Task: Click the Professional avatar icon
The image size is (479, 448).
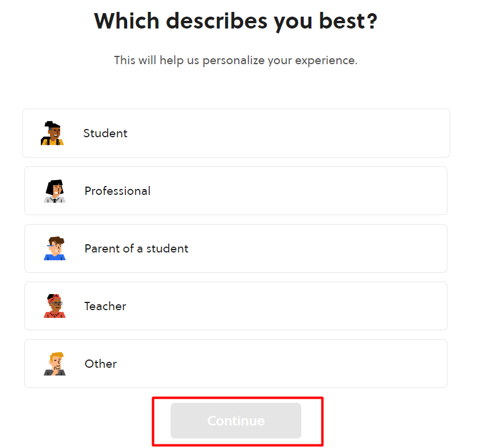Action: [x=54, y=191]
